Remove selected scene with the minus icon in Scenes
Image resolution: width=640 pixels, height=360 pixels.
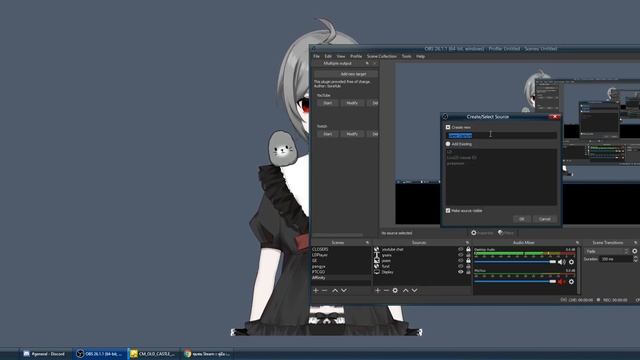click(325, 291)
